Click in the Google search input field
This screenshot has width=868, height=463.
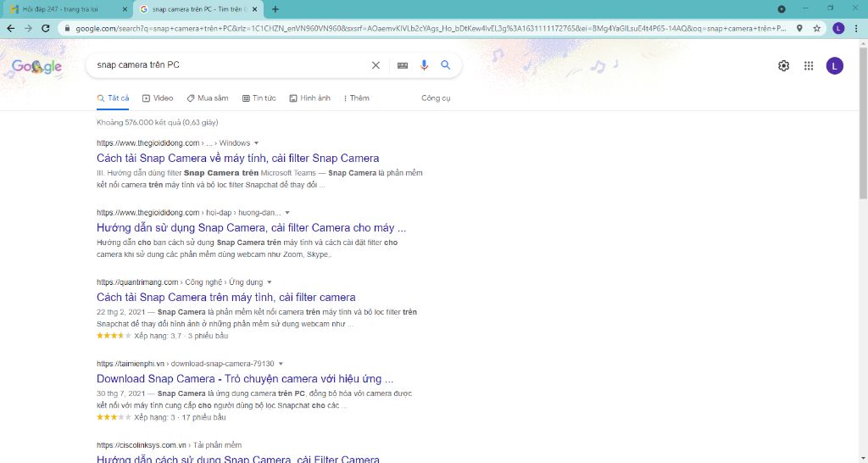pyautogui.click(x=230, y=65)
